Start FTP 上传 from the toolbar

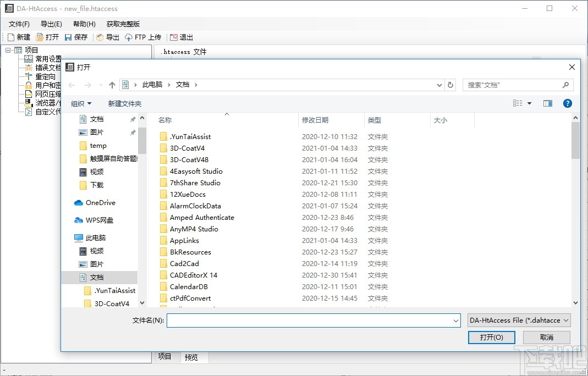(x=144, y=37)
